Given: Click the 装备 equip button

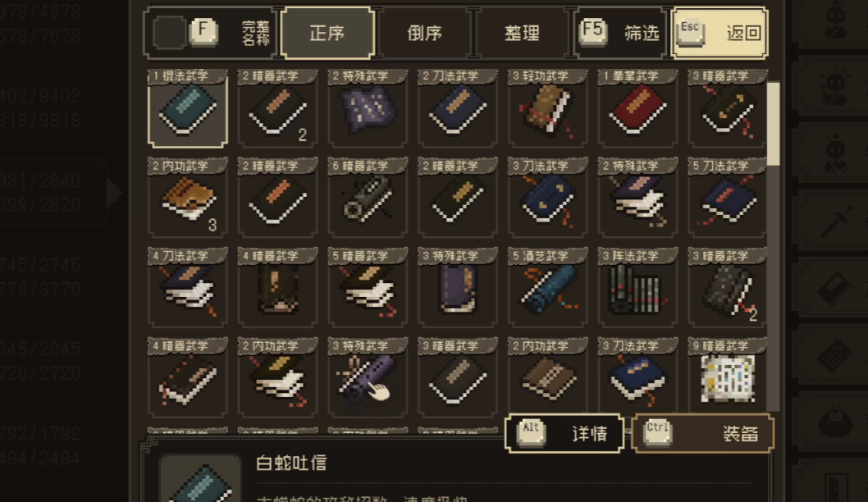Looking at the screenshot, I should click(x=702, y=433).
